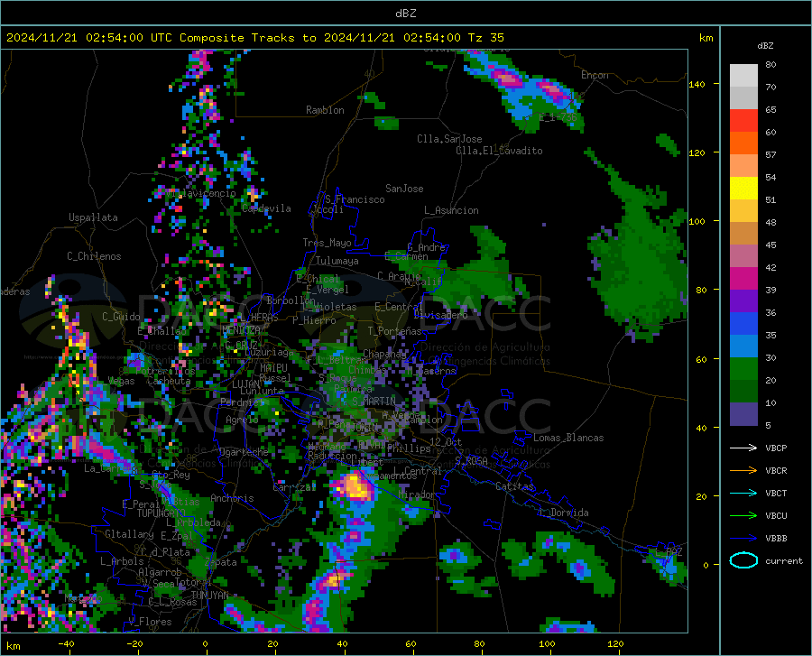Select the light orange 57–54 dBZ swatch
This screenshot has width=812, height=656.
click(743, 166)
